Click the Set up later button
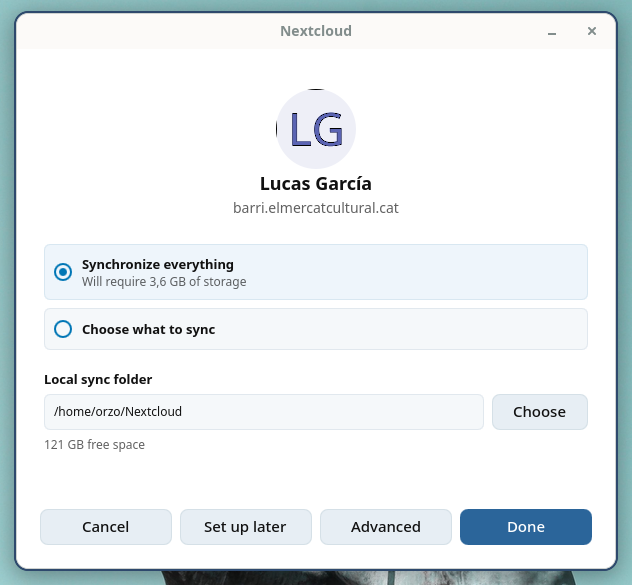Screen dimensions: 632x585 [245, 527]
